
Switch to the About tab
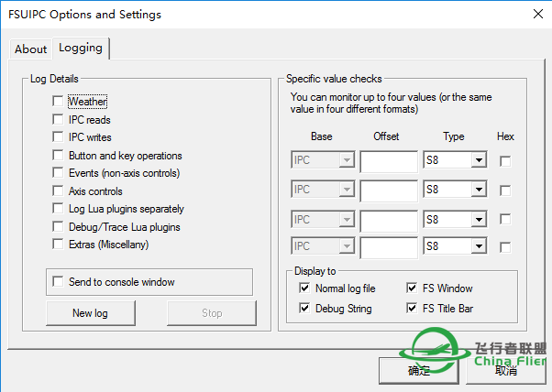30,49
